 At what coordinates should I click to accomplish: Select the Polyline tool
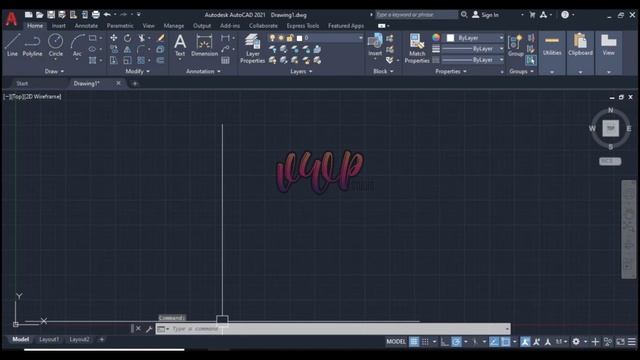32,45
